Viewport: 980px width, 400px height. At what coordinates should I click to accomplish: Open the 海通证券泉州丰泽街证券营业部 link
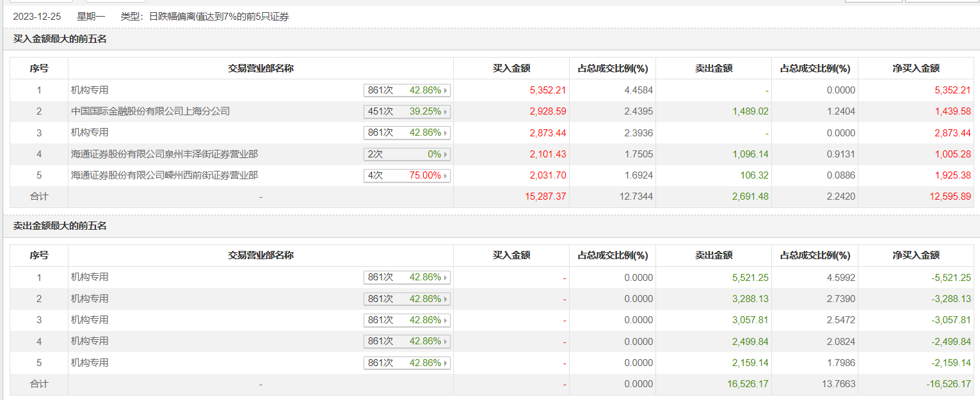pos(165,154)
